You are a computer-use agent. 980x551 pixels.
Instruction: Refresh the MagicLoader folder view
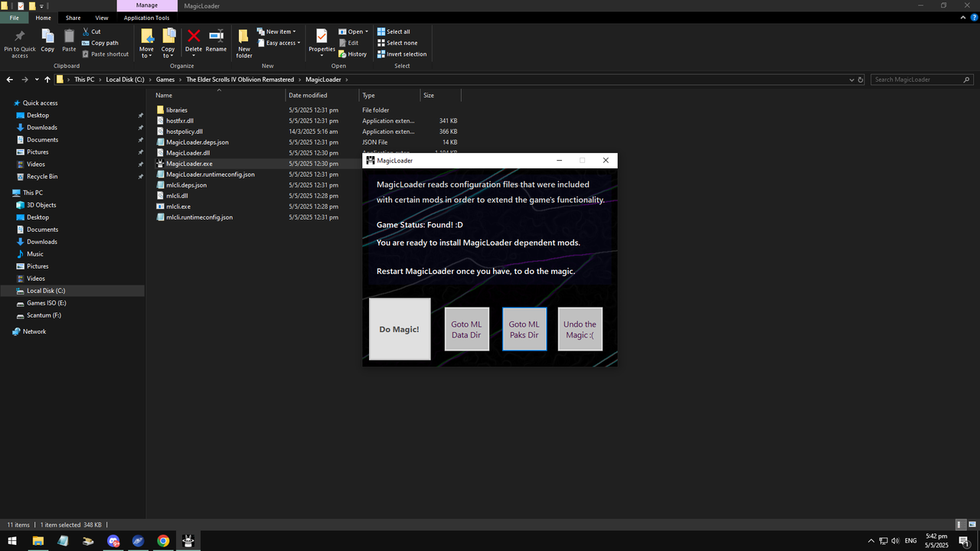[861, 80]
